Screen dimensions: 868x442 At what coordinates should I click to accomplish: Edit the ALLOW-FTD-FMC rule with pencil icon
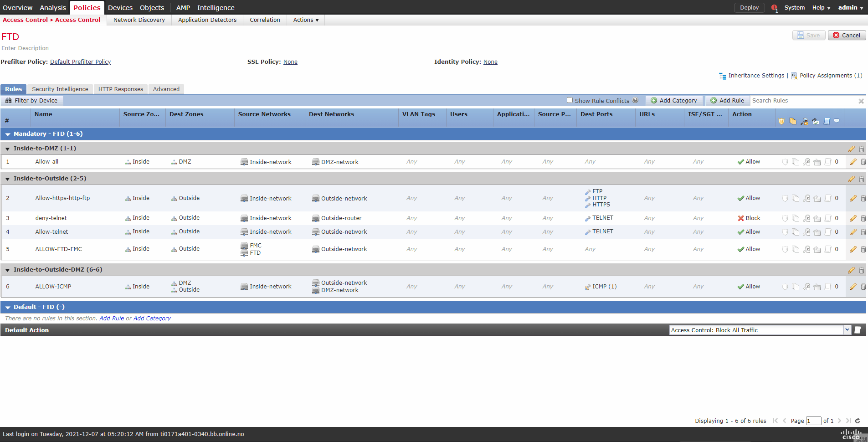click(853, 249)
